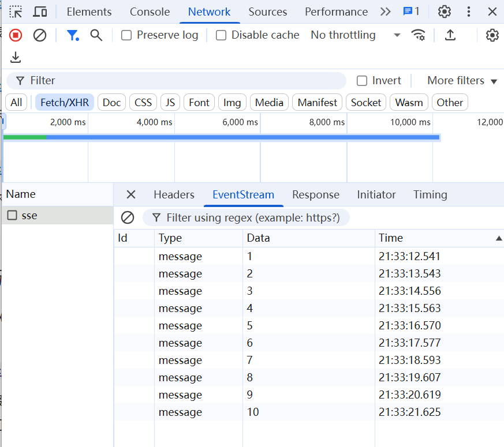Switch to the Elements tab
Viewport: 504px width, 447px height.
pyautogui.click(x=89, y=12)
